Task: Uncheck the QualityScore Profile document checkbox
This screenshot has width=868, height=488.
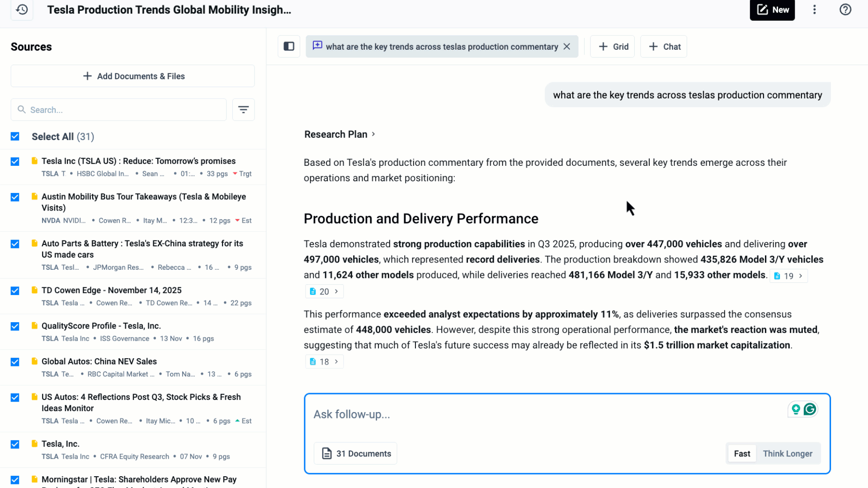Action: 15,326
